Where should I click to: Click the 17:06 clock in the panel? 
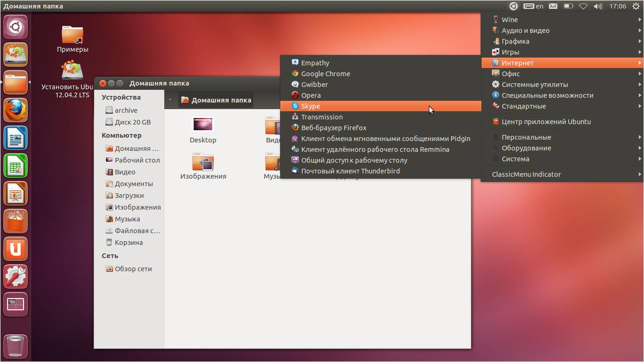point(618,6)
